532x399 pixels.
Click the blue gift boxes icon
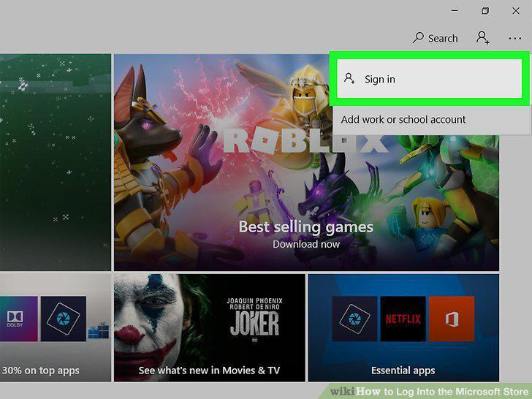[99, 331]
